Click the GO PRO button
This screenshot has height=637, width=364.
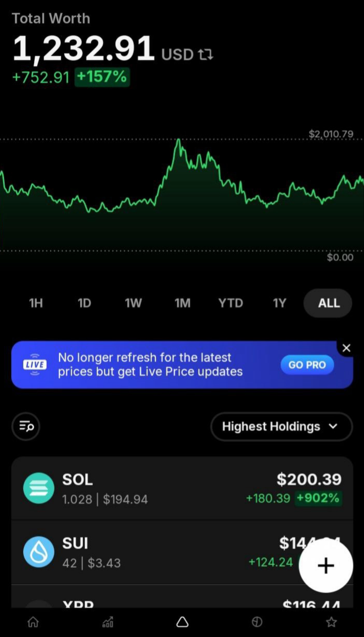(307, 365)
